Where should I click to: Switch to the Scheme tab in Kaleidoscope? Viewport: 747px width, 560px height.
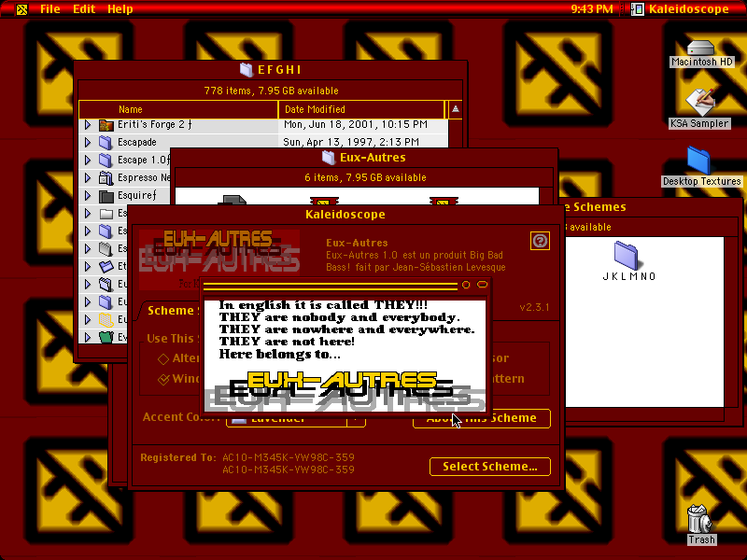tap(170, 311)
